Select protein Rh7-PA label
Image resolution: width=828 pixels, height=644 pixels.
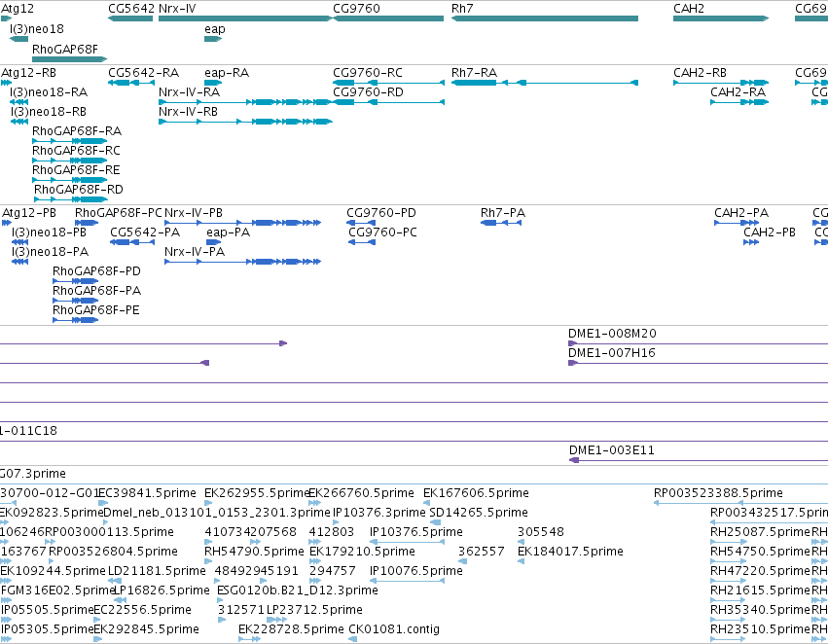pyautogui.click(x=503, y=213)
